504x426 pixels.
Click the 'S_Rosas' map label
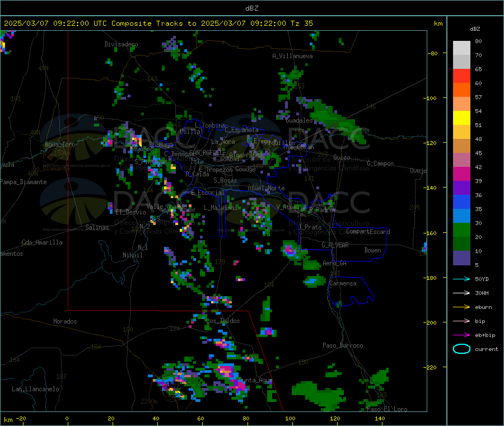coord(225,180)
